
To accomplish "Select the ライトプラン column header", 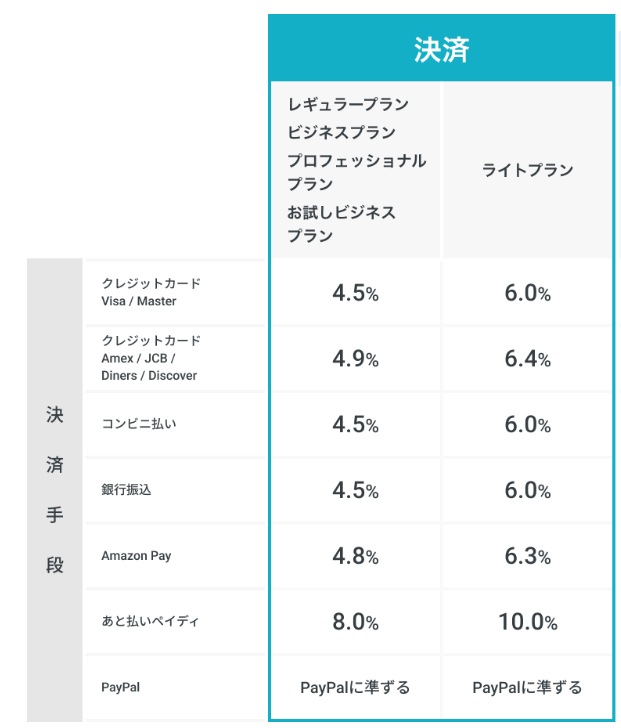I will [x=527, y=170].
